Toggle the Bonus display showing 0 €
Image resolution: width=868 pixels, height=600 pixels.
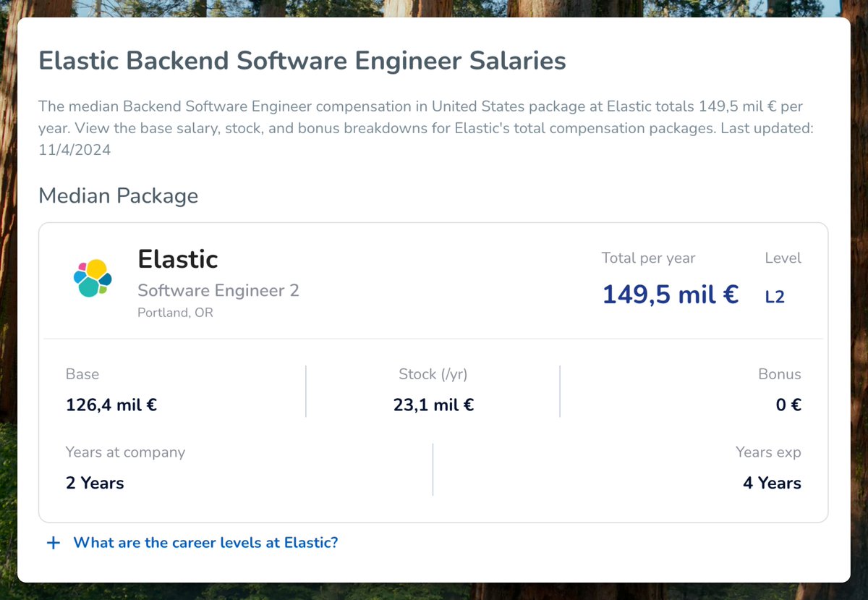pos(788,405)
